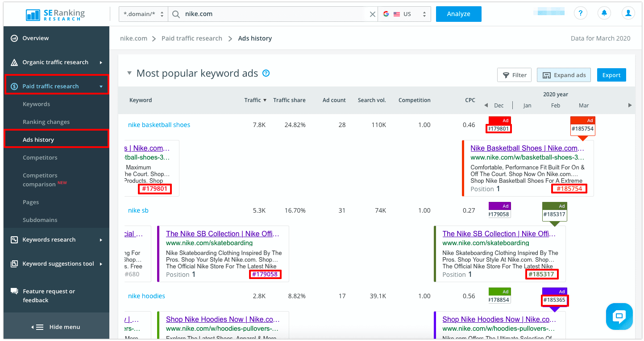Open the Google US region dropdown

(x=404, y=14)
